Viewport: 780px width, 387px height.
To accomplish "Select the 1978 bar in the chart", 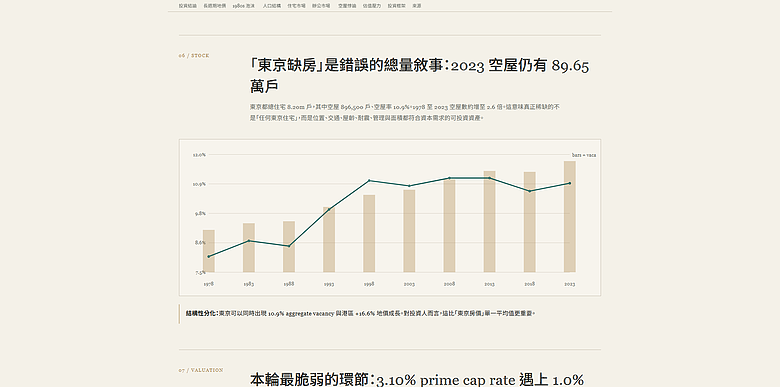I will pyautogui.click(x=209, y=251).
